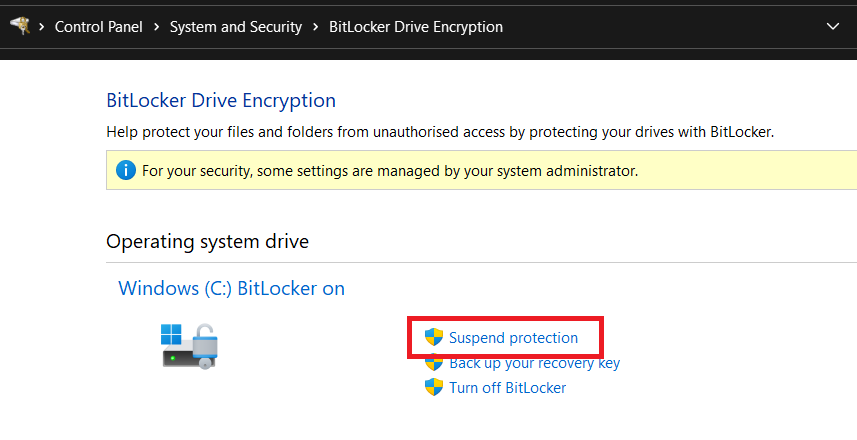Viewport: 857px width, 440px height.
Task: Collapse the Windows (C:) BitLocker on section
Action: coord(231,288)
